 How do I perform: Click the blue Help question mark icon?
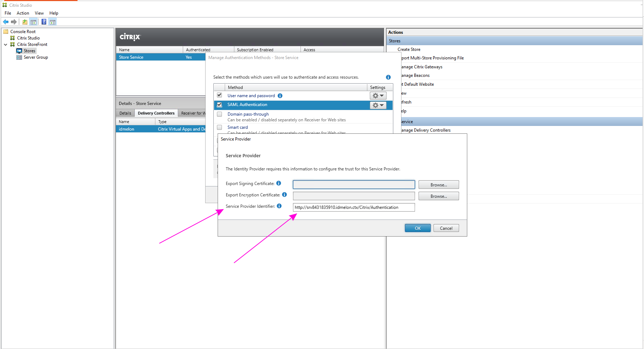coord(44,22)
